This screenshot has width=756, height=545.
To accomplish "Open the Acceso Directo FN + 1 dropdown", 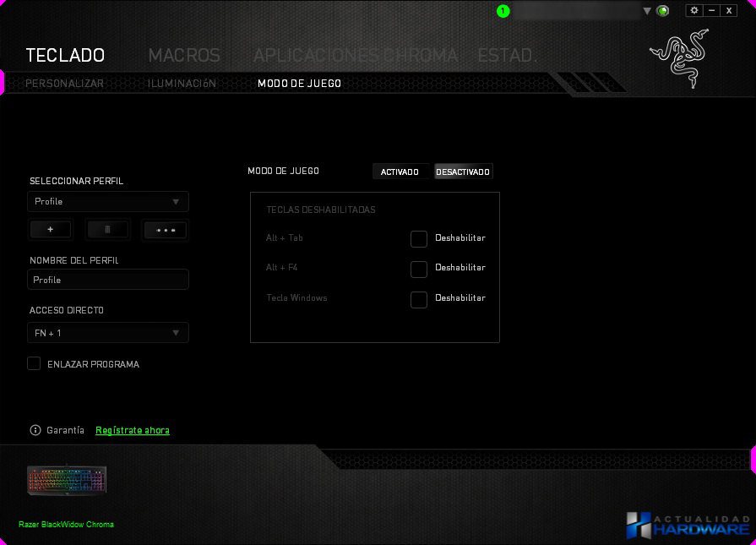I will coord(108,333).
